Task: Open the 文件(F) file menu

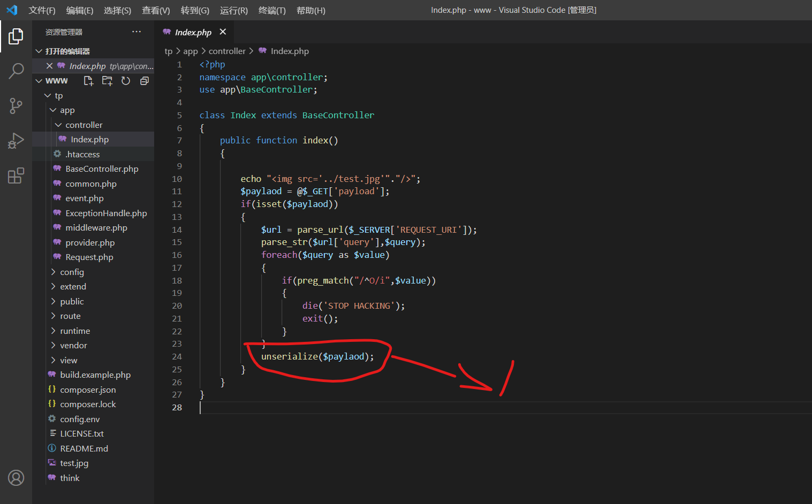Action: pyautogui.click(x=42, y=10)
